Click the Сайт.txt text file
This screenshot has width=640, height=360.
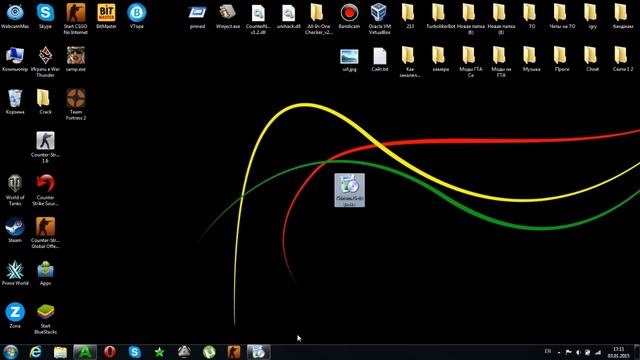(379, 59)
